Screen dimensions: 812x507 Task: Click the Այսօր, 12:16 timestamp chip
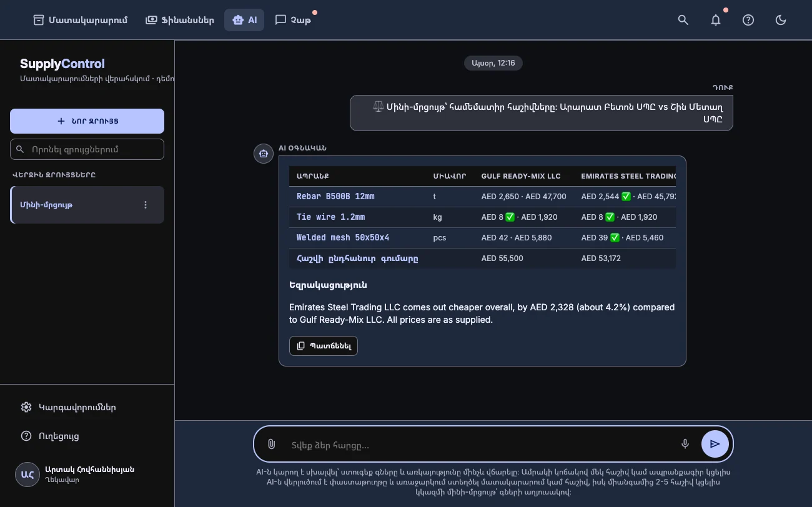493,63
